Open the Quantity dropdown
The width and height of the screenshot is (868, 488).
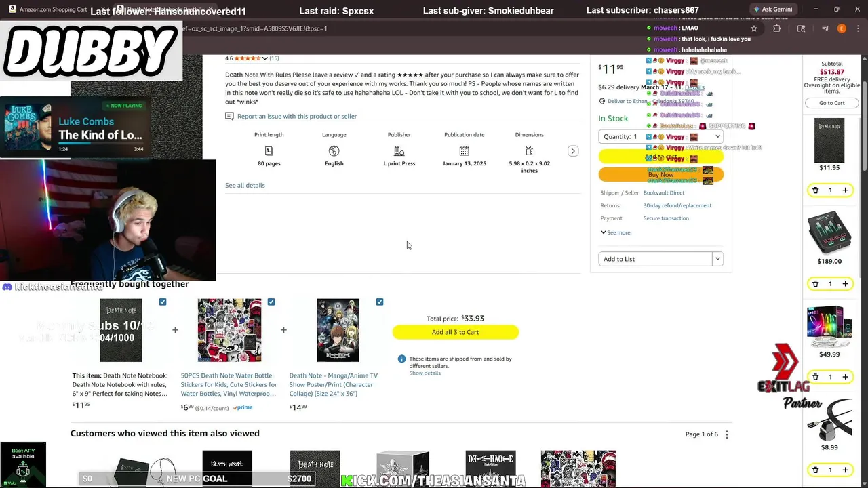pos(660,136)
